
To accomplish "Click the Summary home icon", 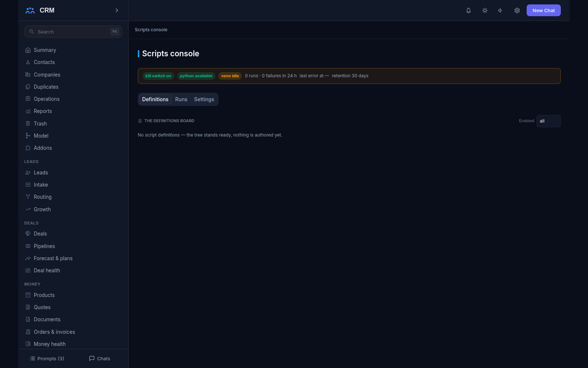I will click(28, 50).
